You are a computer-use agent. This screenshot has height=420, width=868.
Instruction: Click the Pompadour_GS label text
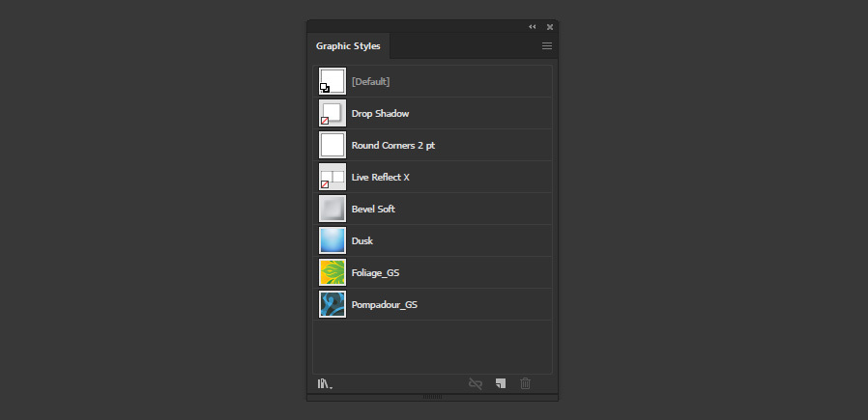point(385,304)
